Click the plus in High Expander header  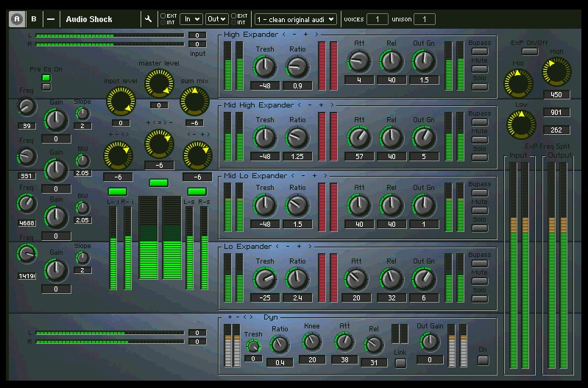[x=305, y=34]
